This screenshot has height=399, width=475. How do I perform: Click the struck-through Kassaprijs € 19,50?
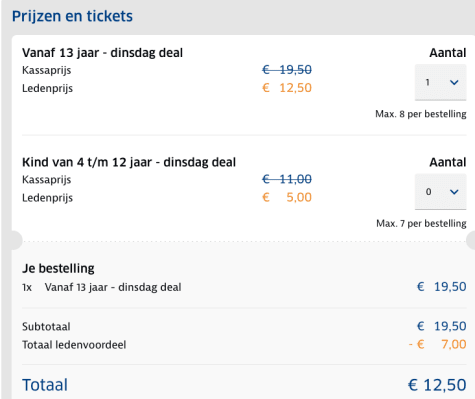click(287, 70)
